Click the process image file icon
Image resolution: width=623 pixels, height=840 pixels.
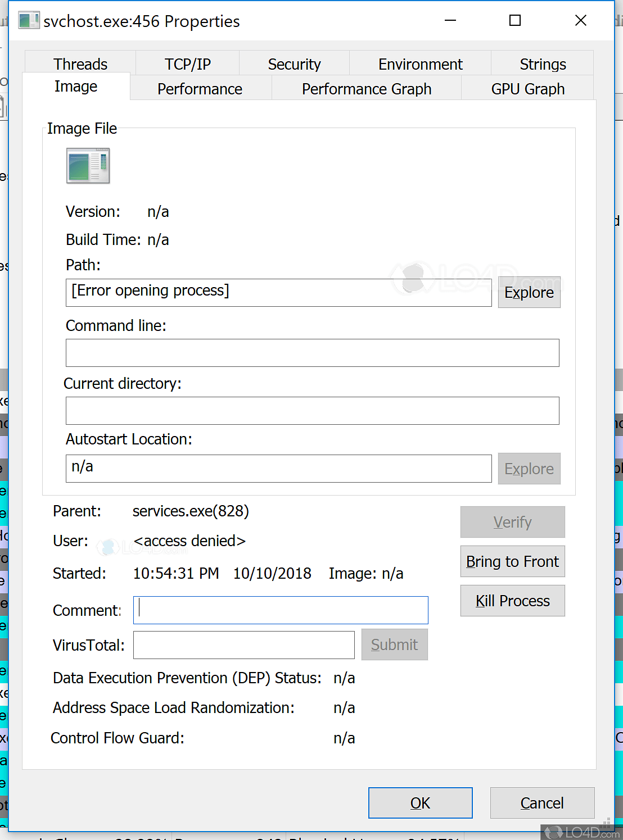[x=88, y=166]
